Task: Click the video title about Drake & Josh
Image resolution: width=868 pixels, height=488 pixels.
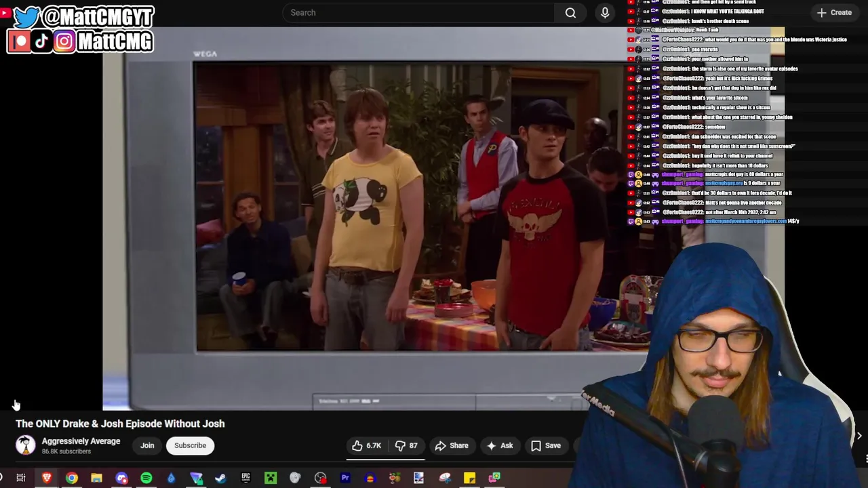Action: point(120,424)
